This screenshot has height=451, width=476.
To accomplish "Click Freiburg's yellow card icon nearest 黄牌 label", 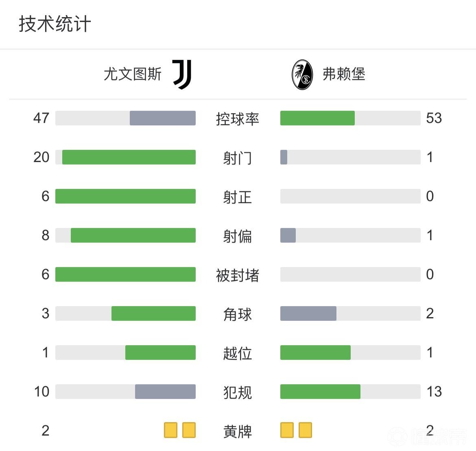I will pos(287,430).
